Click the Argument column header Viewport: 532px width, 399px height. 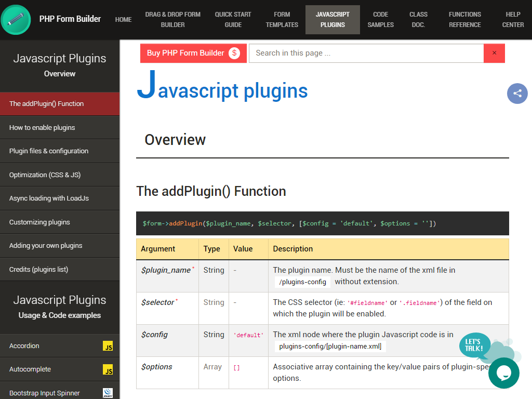pos(168,249)
